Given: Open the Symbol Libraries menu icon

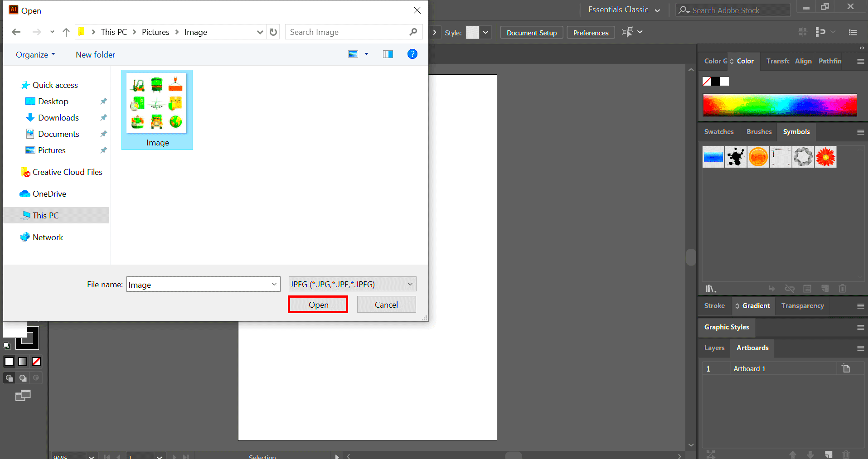Looking at the screenshot, I should click(x=710, y=289).
